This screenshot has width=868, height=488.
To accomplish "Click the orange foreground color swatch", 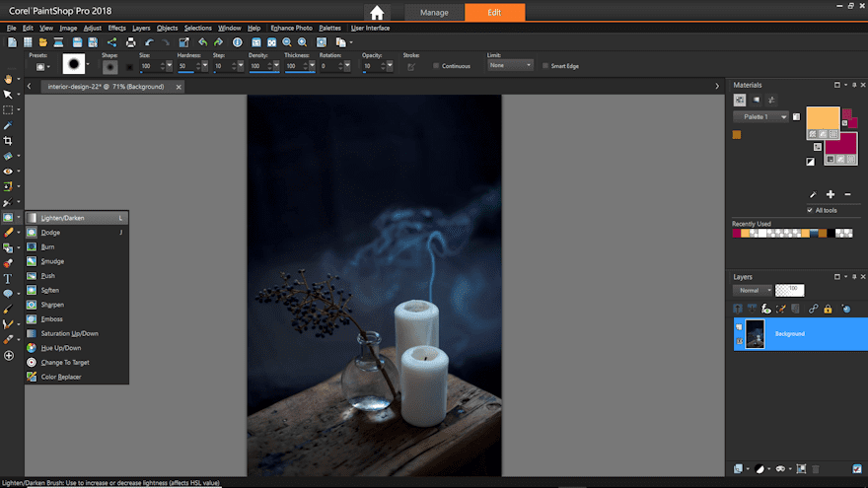I will point(822,117).
